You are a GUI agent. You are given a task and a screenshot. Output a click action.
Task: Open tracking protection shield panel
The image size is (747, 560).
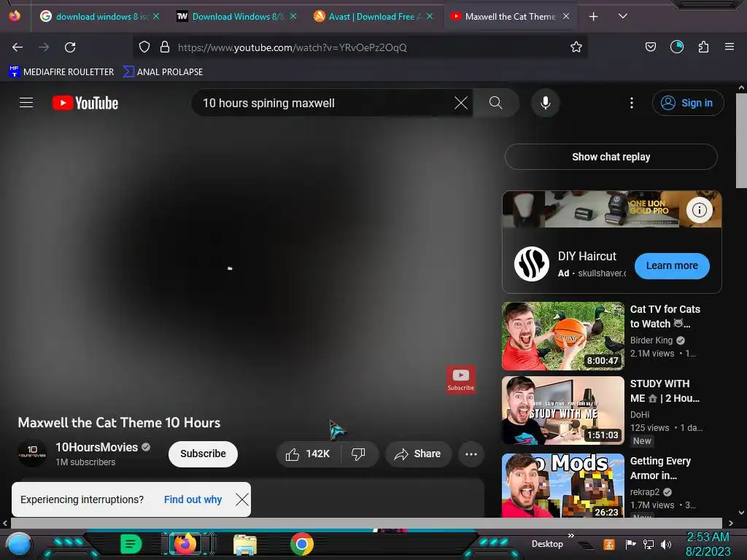144,47
